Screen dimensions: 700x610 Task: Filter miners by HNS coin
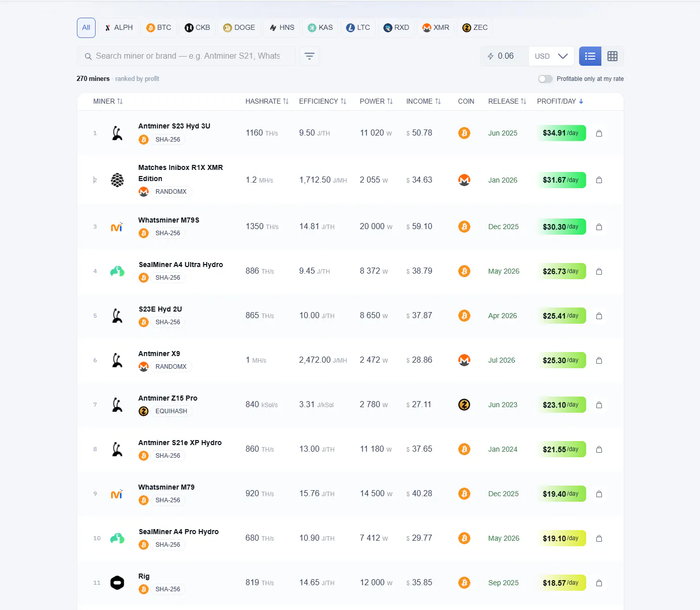[x=282, y=28]
